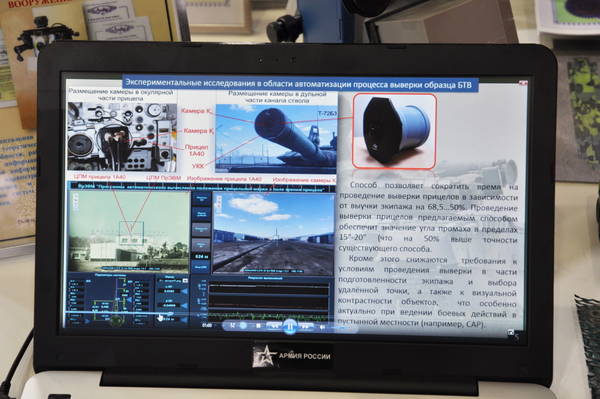Select the 1A40 sight green-tinted view
This screenshot has height=399, width=600.
point(129,231)
